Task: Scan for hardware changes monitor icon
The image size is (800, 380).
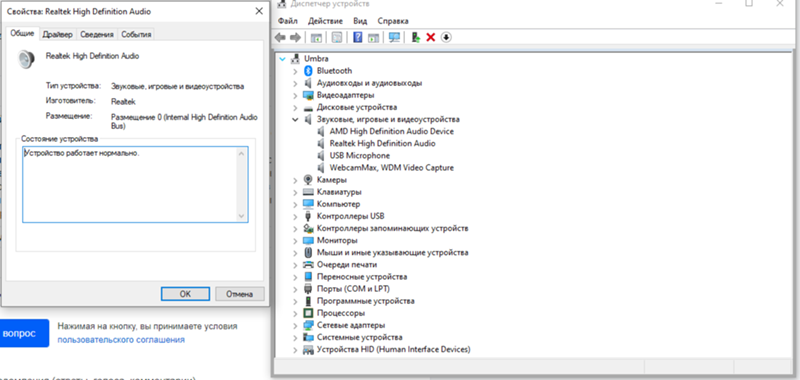Action: coord(394,37)
